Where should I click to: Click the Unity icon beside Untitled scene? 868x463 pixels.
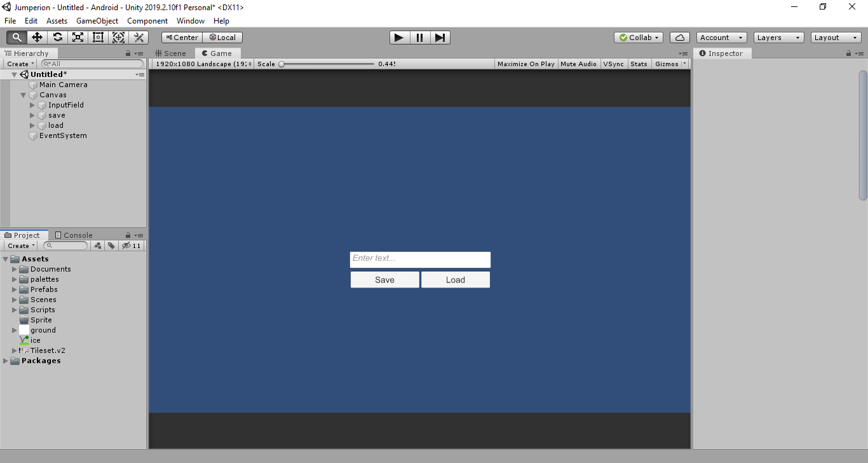pos(24,74)
